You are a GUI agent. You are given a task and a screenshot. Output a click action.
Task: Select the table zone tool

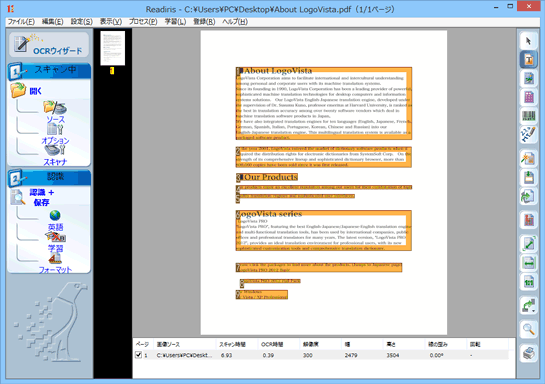click(528, 97)
